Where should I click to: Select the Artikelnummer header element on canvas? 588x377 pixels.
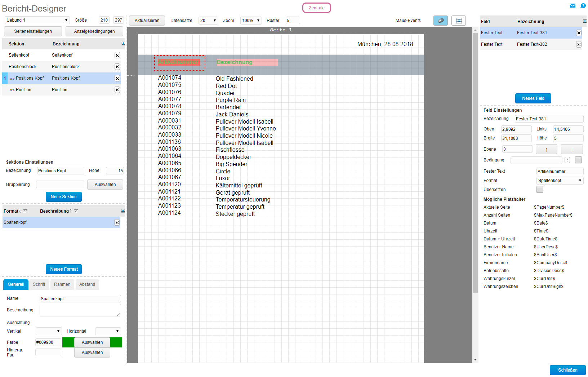[179, 62]
